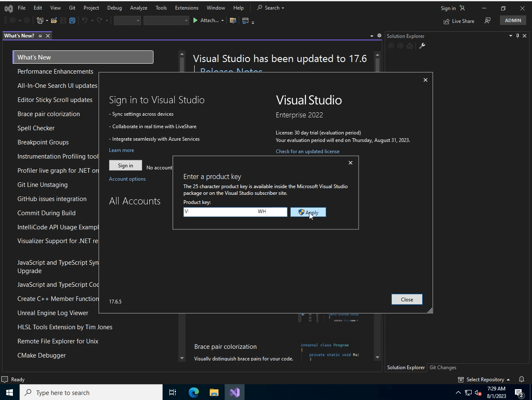
Task: Show hidden icons in system tray
Action: tap(458, 392)
